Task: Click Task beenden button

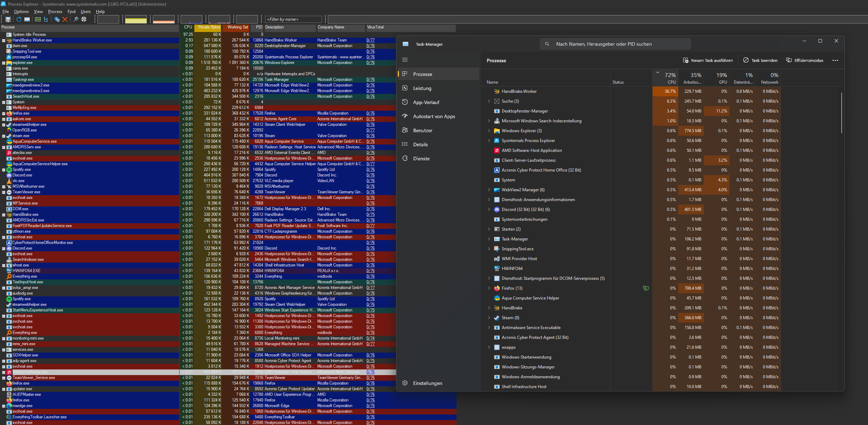Action: [x=760, y=60]
